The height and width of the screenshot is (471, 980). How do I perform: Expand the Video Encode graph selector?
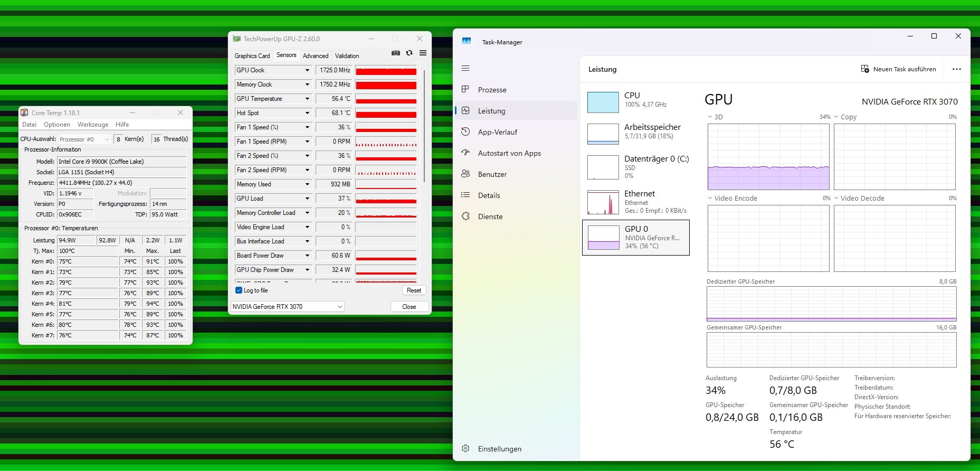[x=710, y=198]
